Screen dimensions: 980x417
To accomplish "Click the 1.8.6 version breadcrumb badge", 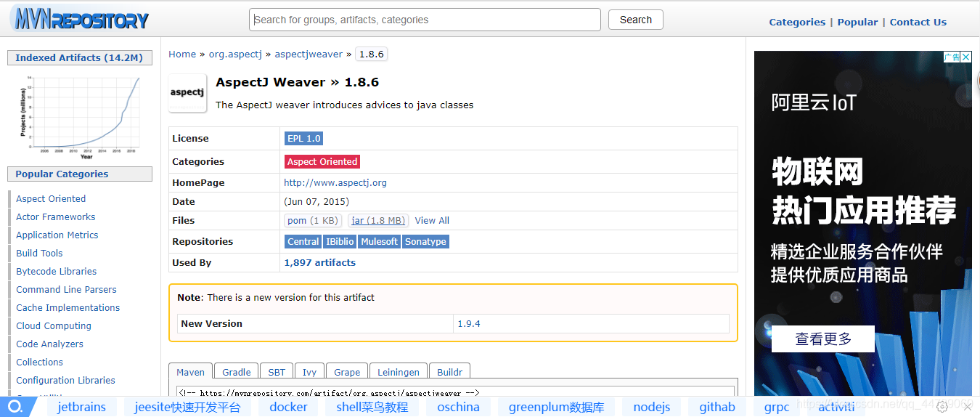I will (372, 54).
